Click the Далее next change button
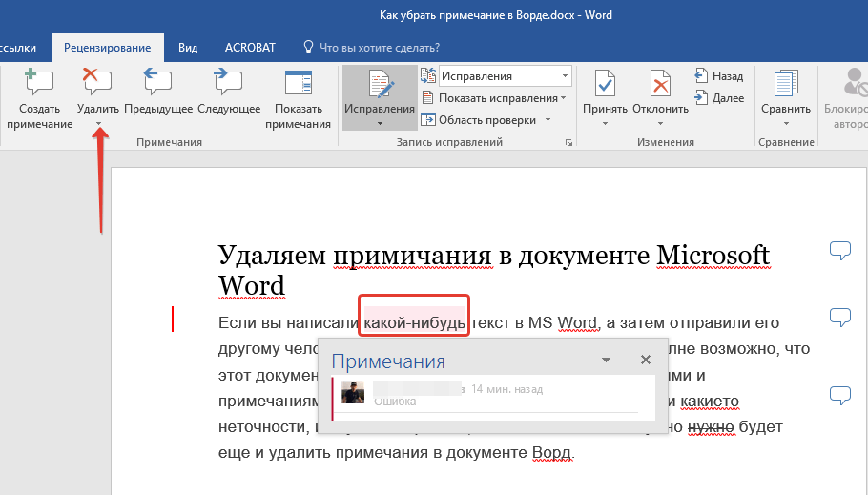 pos(719,98)
